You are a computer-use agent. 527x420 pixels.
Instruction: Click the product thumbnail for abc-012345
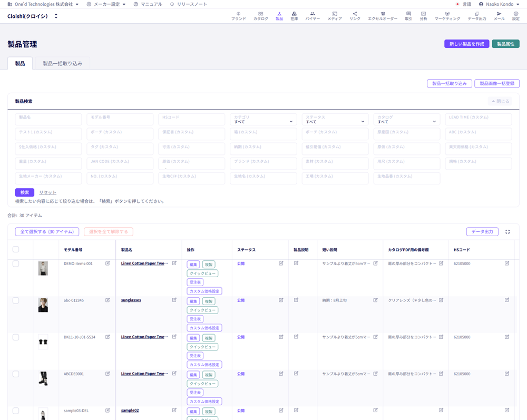coord(43,305)
